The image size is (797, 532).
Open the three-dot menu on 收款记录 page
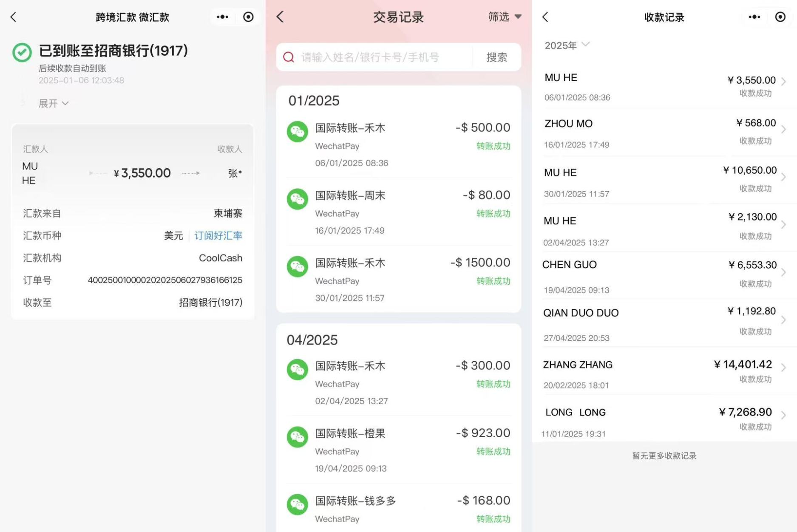click(754, 17)
